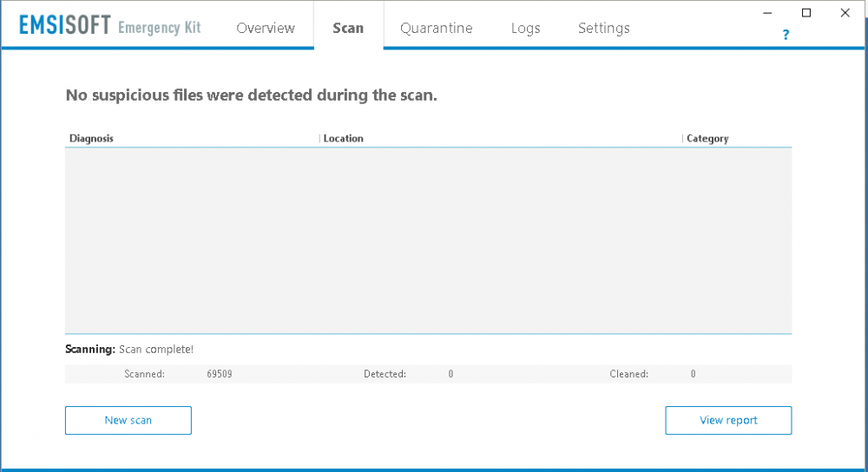This screenshot has height=472, width=868.
Task: Select the Scan tab
Action: coord(348,28)
